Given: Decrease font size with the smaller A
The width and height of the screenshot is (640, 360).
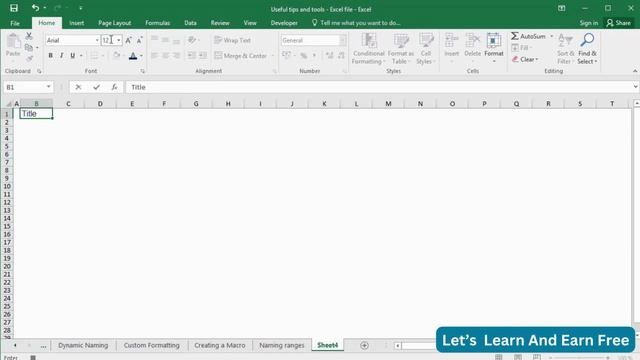Looking at the screenshot, I should click(x=139, y=40).
